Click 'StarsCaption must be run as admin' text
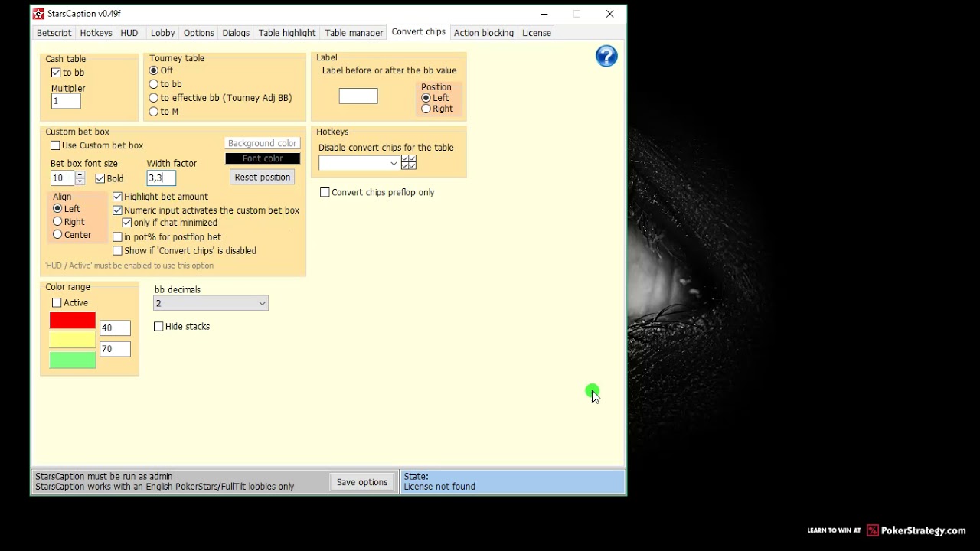 104,476
